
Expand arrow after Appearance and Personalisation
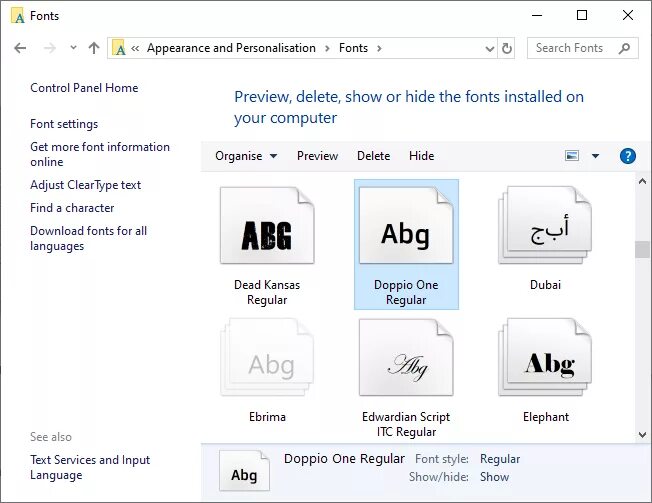point(327,48)
